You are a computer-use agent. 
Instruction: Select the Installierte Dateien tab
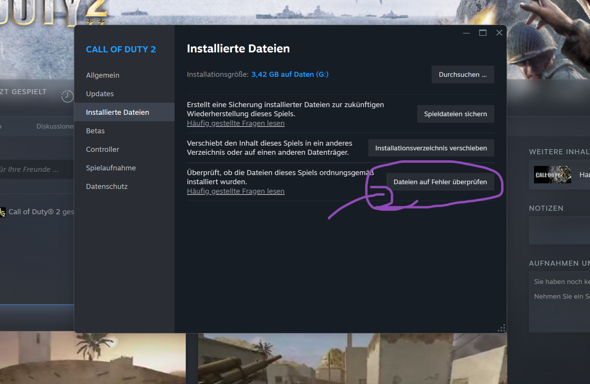(x=117, y=112)
